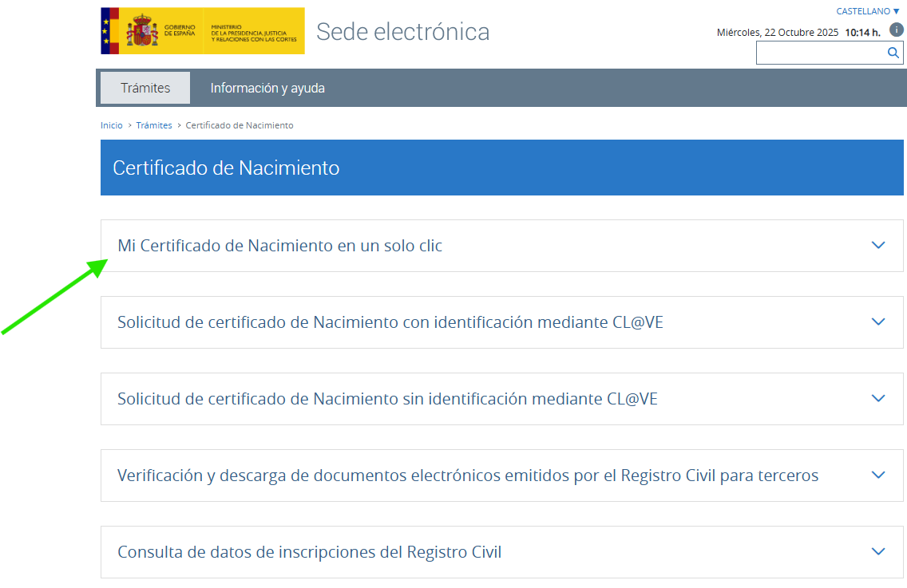Click the Ministerio de la Presidencia logo
The image size is (907, 588).
(254, 31)
